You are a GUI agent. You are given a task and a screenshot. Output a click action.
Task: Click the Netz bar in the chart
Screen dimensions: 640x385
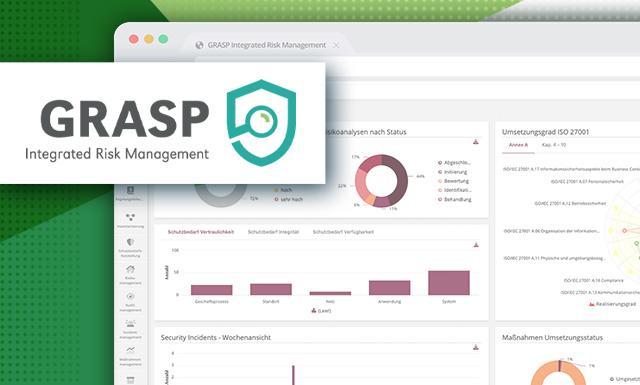click(x=330, y=293)
